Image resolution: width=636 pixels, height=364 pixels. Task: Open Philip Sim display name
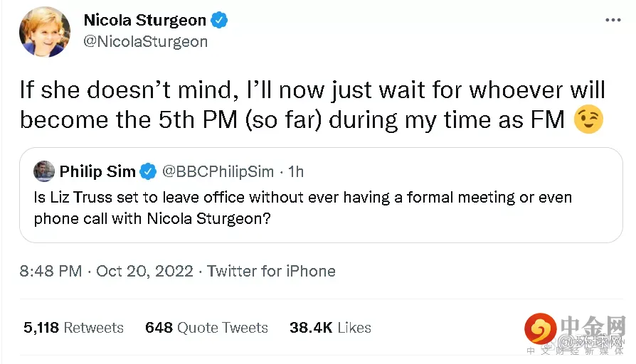tap(97, 171)
